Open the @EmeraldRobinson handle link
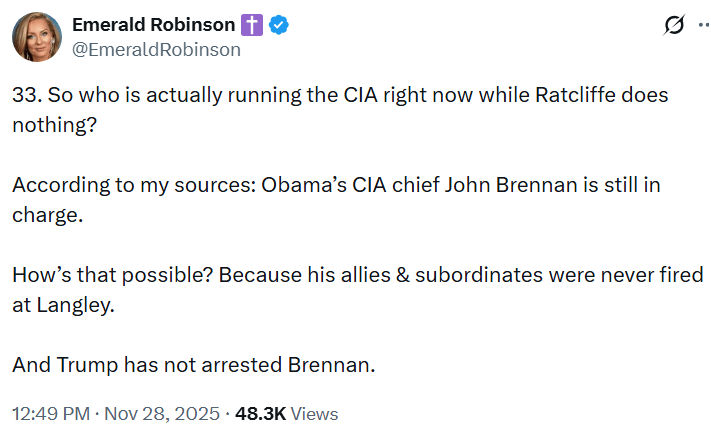This screenshot has width=711, height=436. tap(156, 49)
